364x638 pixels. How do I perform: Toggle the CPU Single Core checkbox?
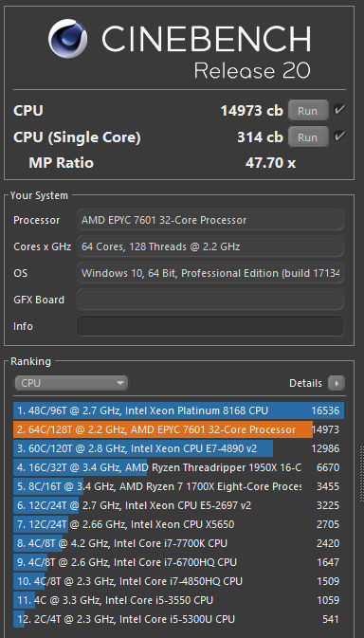point(339,137)
